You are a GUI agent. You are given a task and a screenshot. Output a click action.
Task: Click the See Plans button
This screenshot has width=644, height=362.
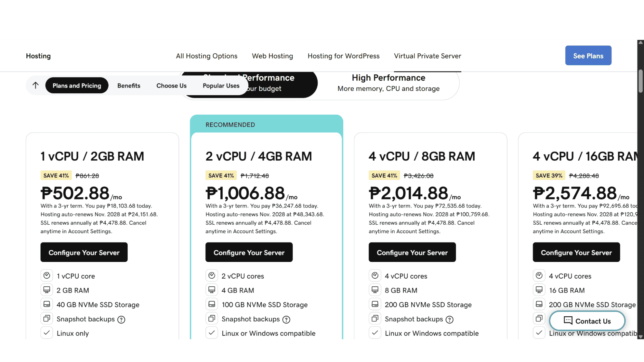pyautogui.click(x=588, y=55)
